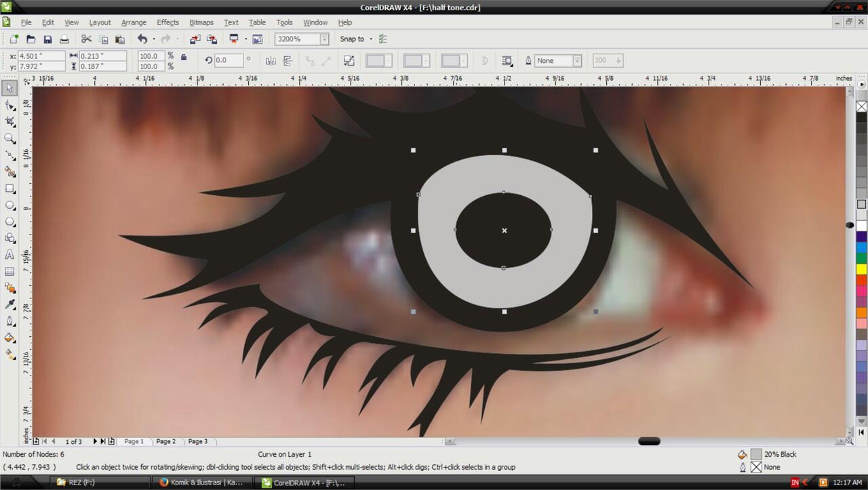Open the outline style selector dropdown
Image resolution: width=868 pixels, height=490 pixels.
[416, 61]
